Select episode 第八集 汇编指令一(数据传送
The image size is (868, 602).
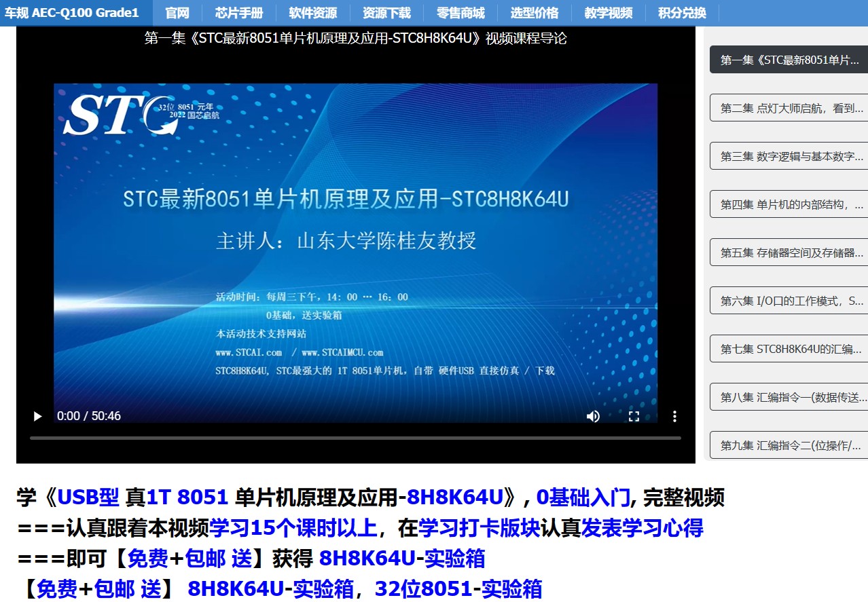click(x=789, y=397)
